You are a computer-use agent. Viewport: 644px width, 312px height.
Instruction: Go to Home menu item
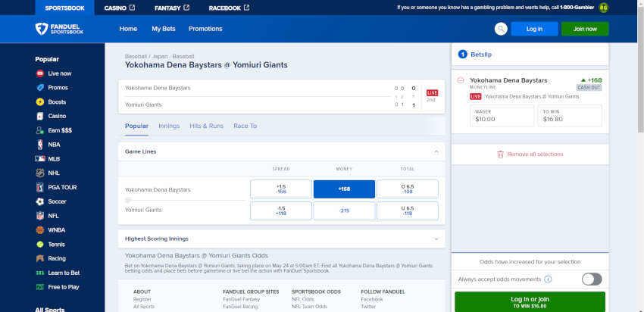[x=128, y=29]
